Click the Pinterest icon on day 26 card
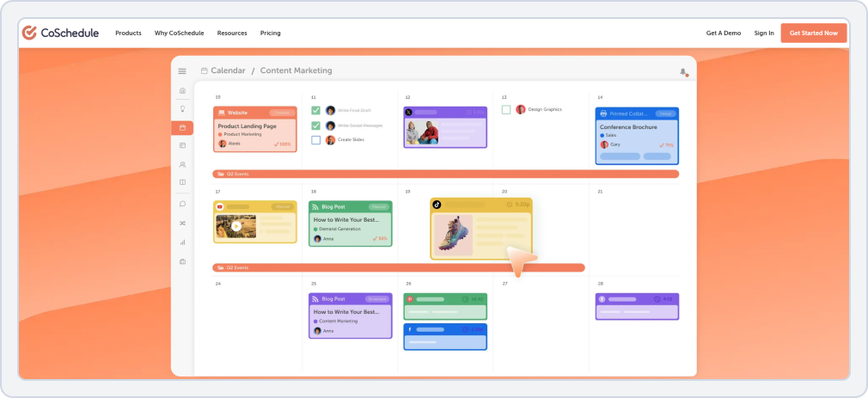868x398 pixels. tap(410, 299)
